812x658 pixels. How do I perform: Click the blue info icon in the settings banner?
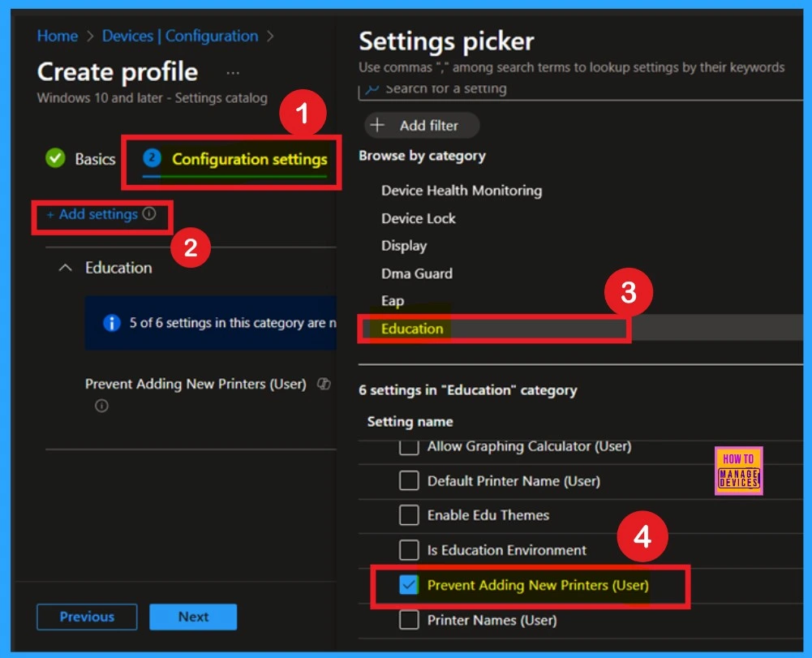tap(112, 323)
